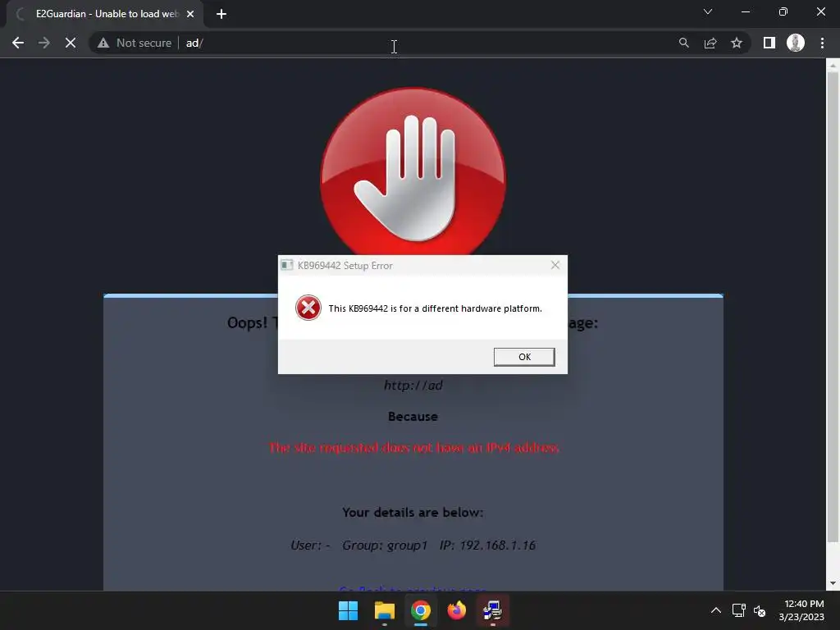Bookmark this page with the star icon
The image size is (840, 630).
[737, 43]
